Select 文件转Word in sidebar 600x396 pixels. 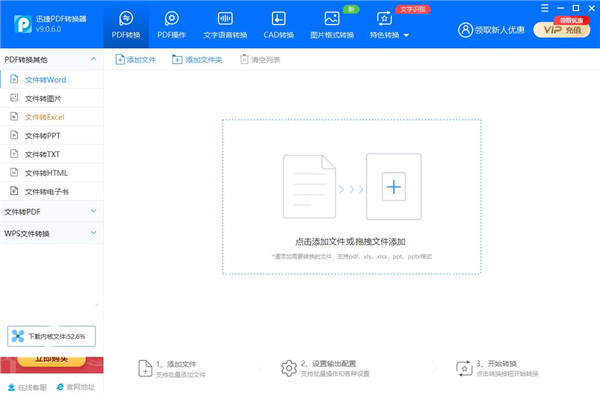(x=52, y=80)
